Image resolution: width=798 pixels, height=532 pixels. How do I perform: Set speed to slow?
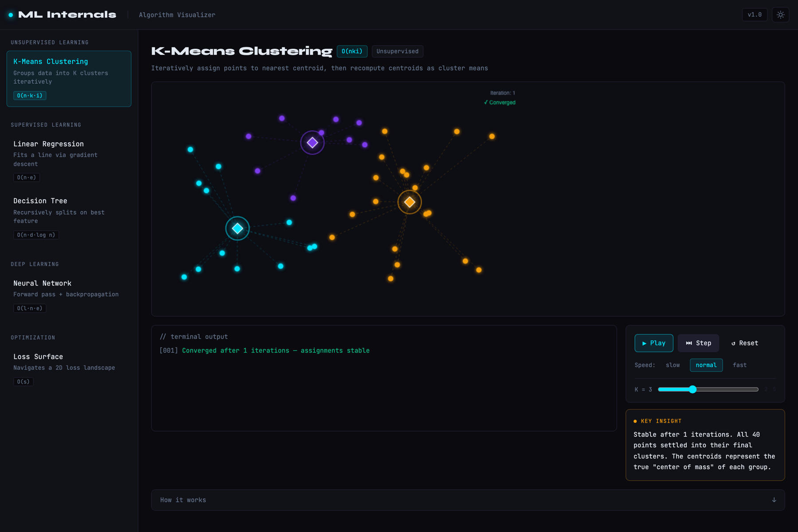tap(673, 365)
